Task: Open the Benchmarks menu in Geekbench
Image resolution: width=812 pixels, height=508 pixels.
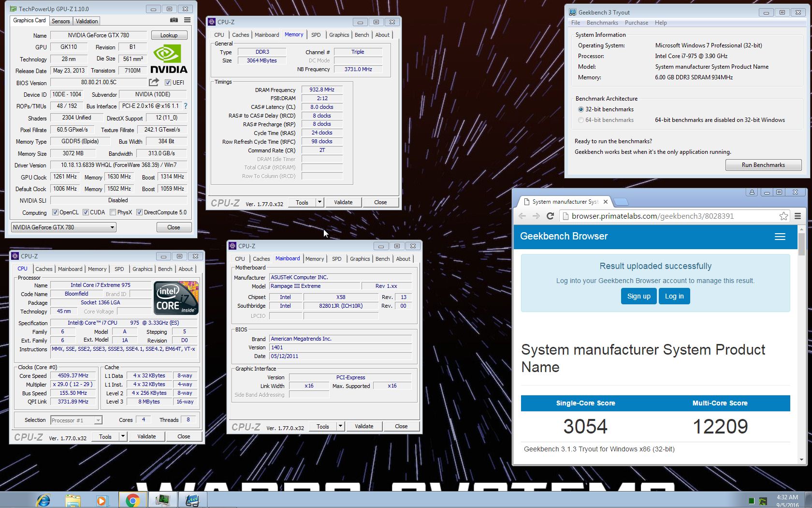Action: (602, 23)
